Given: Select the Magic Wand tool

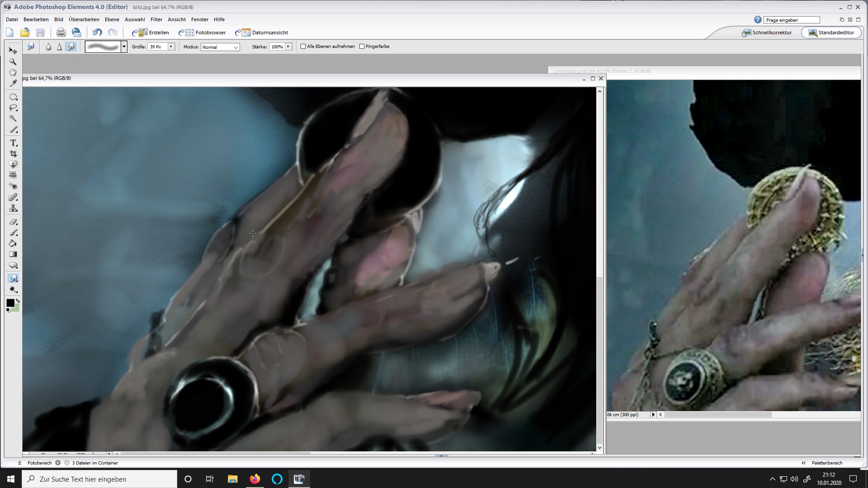Looking at the screenshot, I should pyautogui.click(x=13, y=118).
